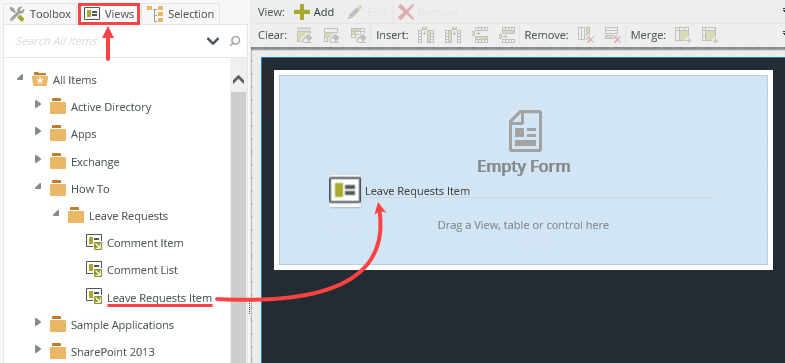The width and height of the screenshot is (785, 363).
Task: Click the Comment List view icon
Action: (x=94, y=268)
